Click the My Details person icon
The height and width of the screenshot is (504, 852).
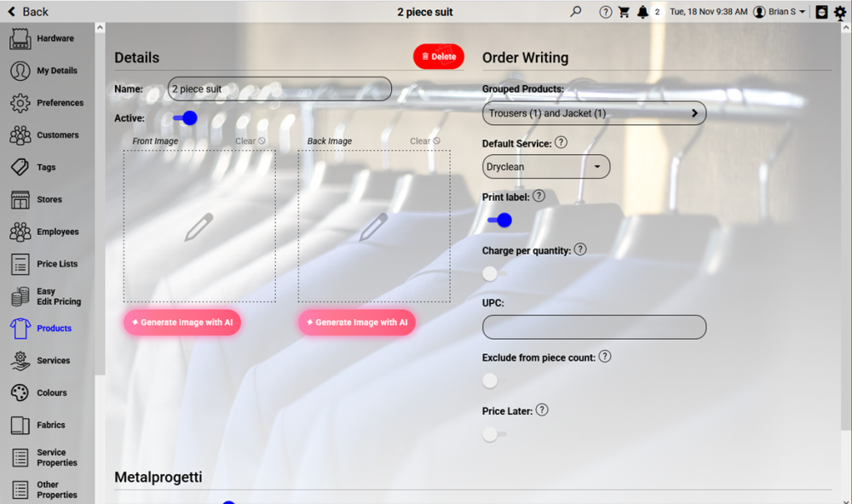click(20, 71)
